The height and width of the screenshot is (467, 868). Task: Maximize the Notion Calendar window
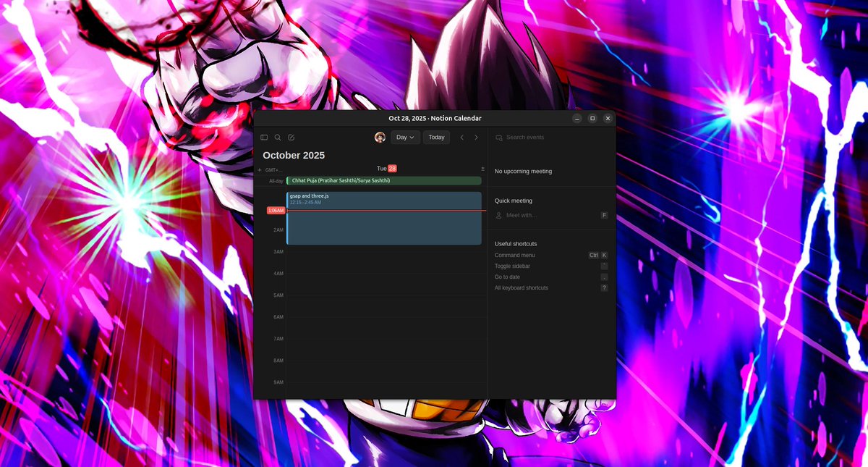point(592,118)
